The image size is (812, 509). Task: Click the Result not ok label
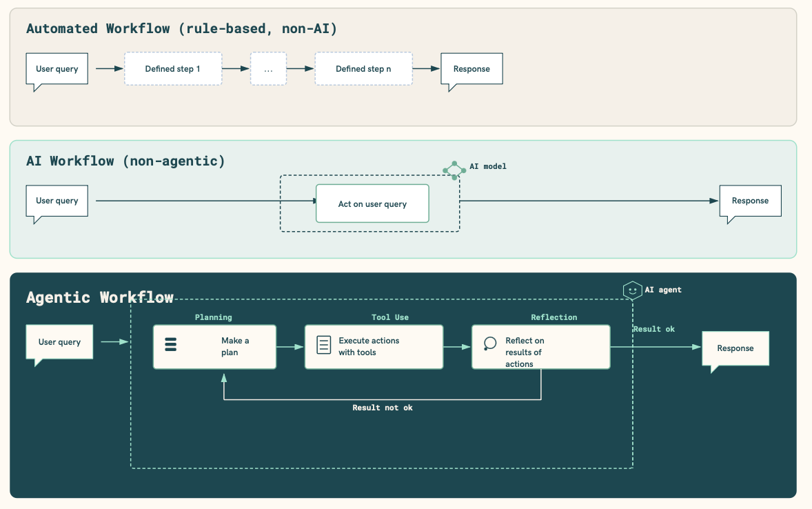383,408
